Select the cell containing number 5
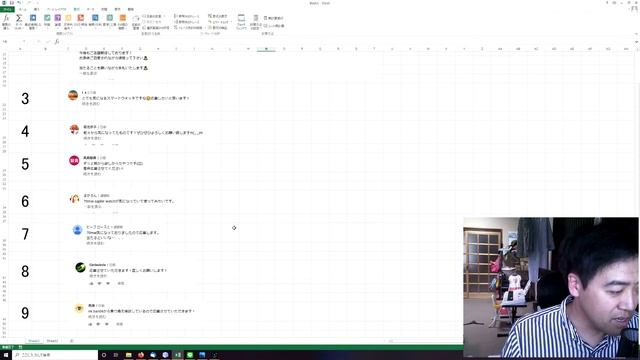This screenshot has width=640, height=360. pos(25,164)
